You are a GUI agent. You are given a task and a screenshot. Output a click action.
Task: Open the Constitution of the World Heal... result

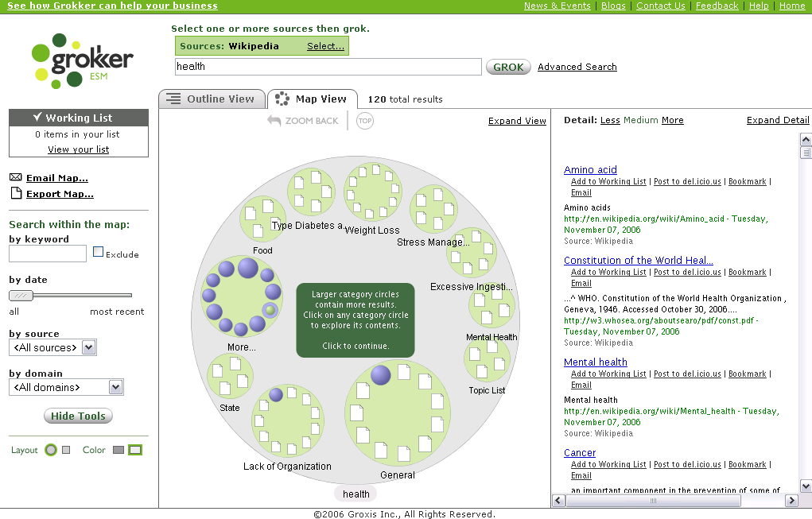(x=638, y=260)
